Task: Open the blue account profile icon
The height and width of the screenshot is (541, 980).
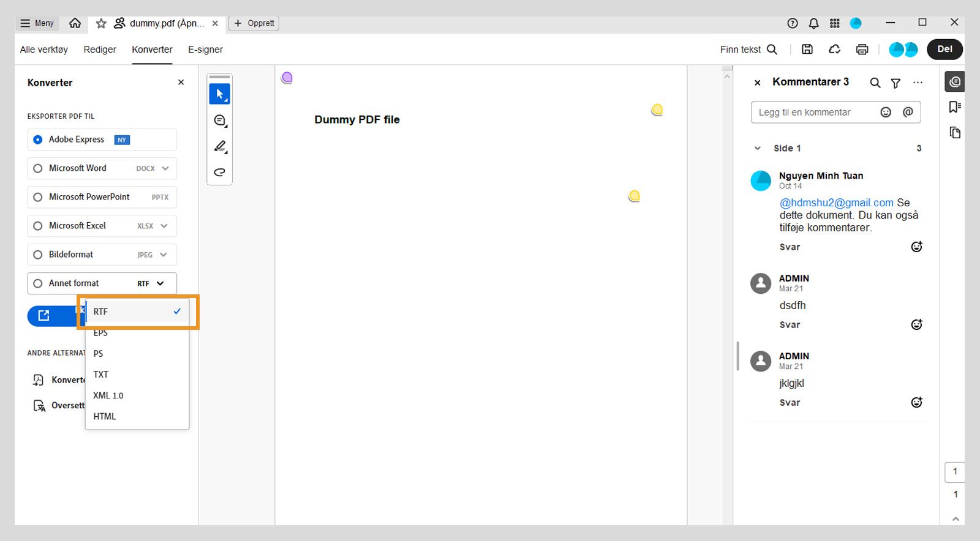Action: [856, 23]
